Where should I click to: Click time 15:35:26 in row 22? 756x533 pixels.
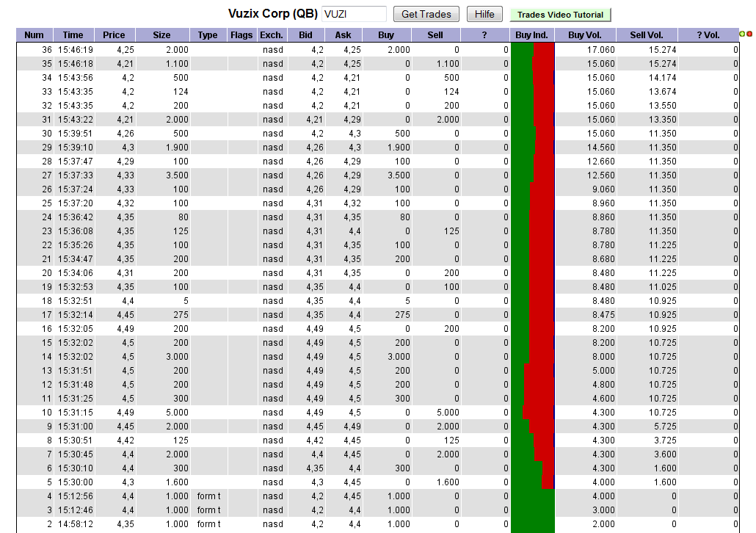click(x=76, y=245)
